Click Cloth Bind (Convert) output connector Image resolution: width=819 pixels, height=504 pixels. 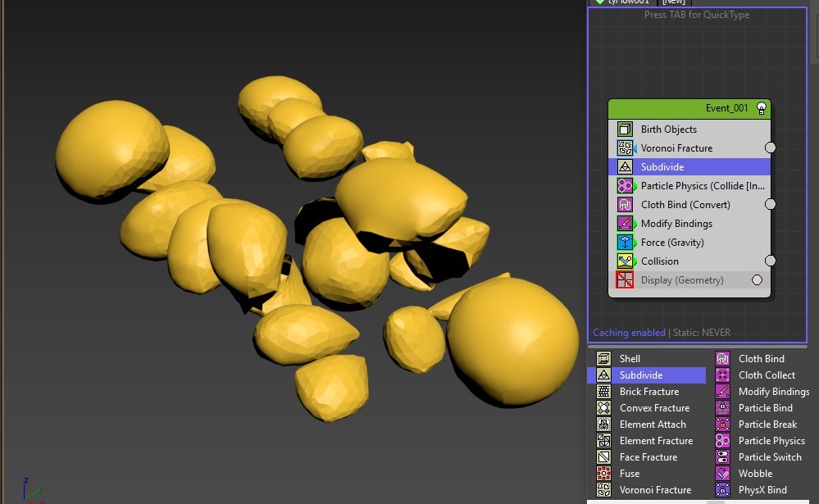tap(770, 204)
